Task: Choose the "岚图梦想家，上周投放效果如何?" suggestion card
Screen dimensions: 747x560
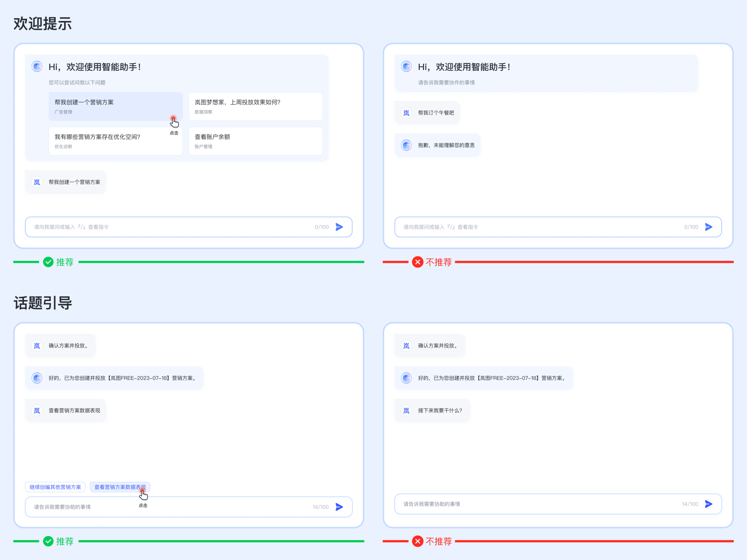Action: [255, 106]
